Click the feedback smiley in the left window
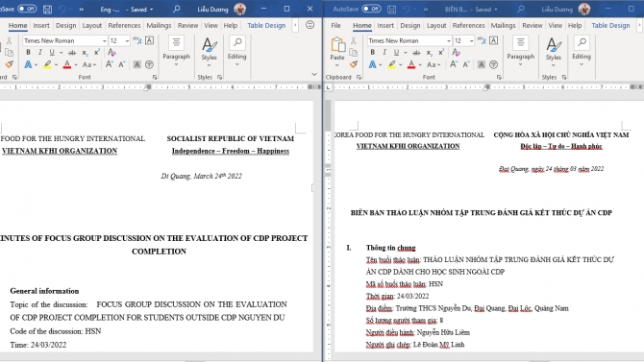644x362 pixels. (310, 25)
